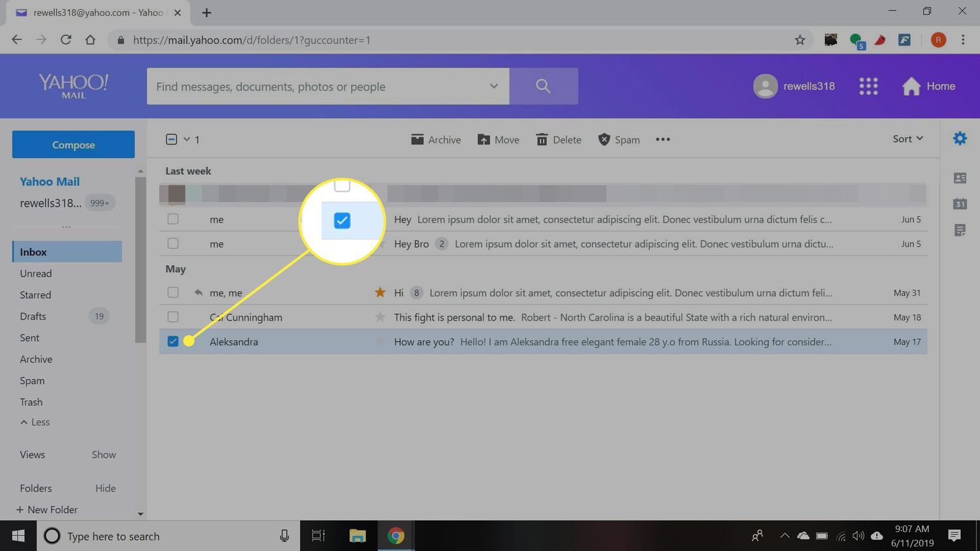Close the Yahoo mail browser tab
Viewport: 980px width, 551px height.
click(x=177, y=12)
